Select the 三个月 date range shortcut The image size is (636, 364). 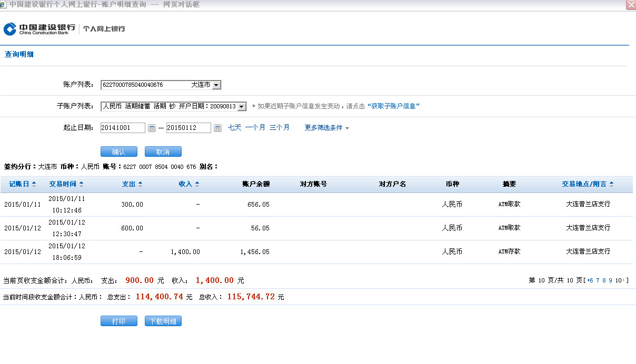pyautogui.click(x=279, y=127)
